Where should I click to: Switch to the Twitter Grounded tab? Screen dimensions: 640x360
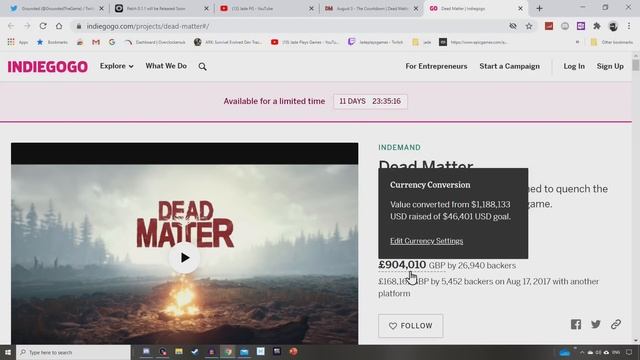(57, 8)
